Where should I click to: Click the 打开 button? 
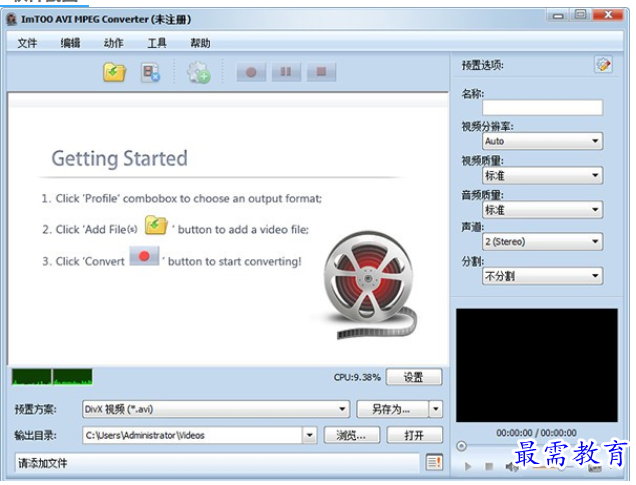tap(415, 436)
